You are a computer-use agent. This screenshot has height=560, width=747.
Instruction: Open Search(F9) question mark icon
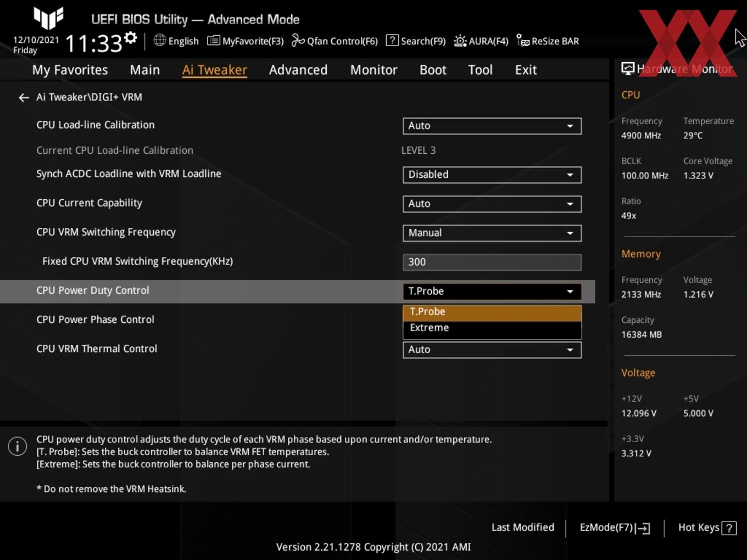pyautogui.click(x=392, y=40)
